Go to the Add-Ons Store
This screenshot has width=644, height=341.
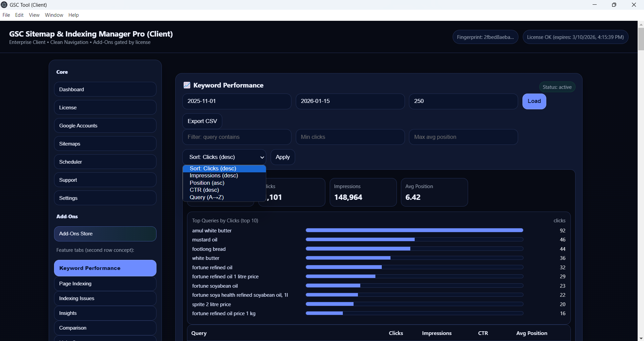(x=105, y=234)
